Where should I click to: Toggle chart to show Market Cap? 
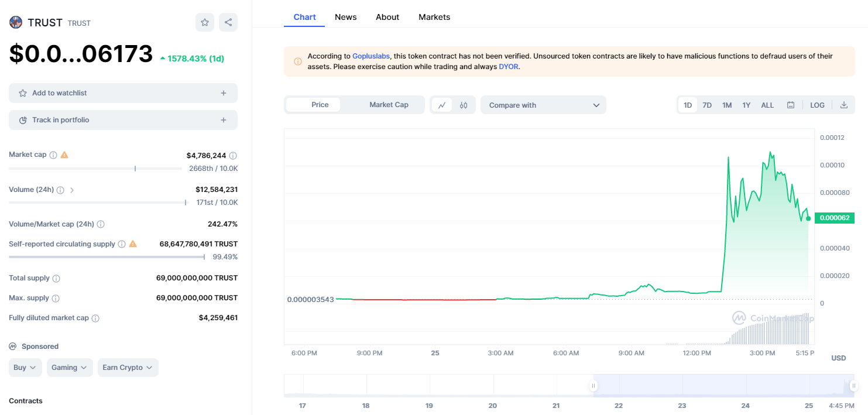click(389, 105)
